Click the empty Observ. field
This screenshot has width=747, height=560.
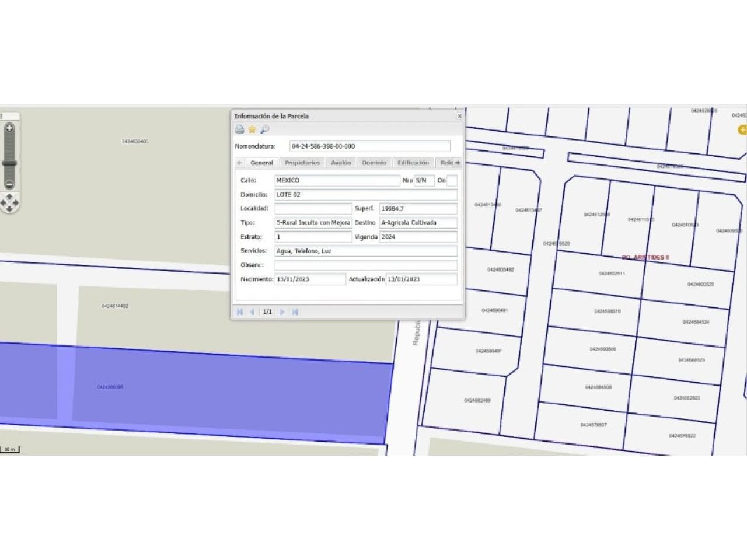click(366, 265)
